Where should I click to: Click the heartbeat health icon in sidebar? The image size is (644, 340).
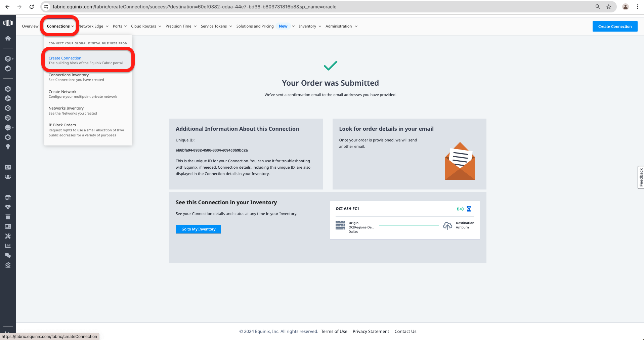[x=8, y=207]
